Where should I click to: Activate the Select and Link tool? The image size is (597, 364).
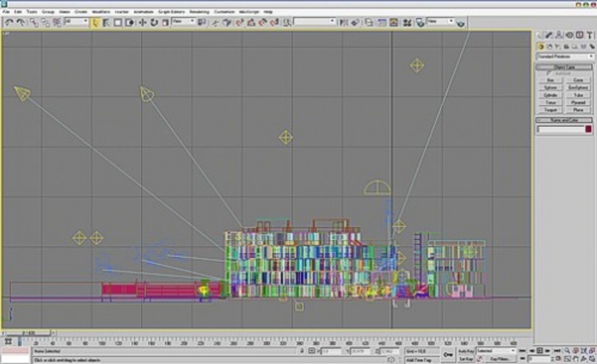click(x=34, y=23)
